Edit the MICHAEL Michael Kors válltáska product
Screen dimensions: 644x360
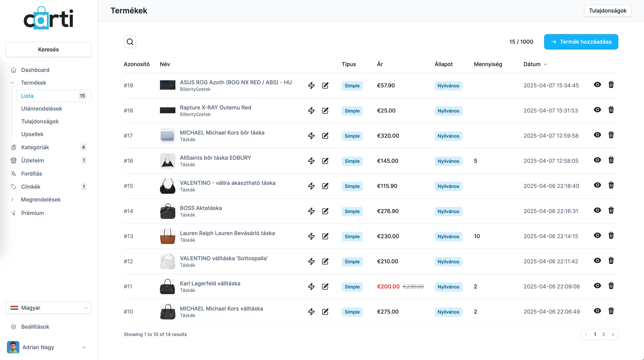point(325,312)
